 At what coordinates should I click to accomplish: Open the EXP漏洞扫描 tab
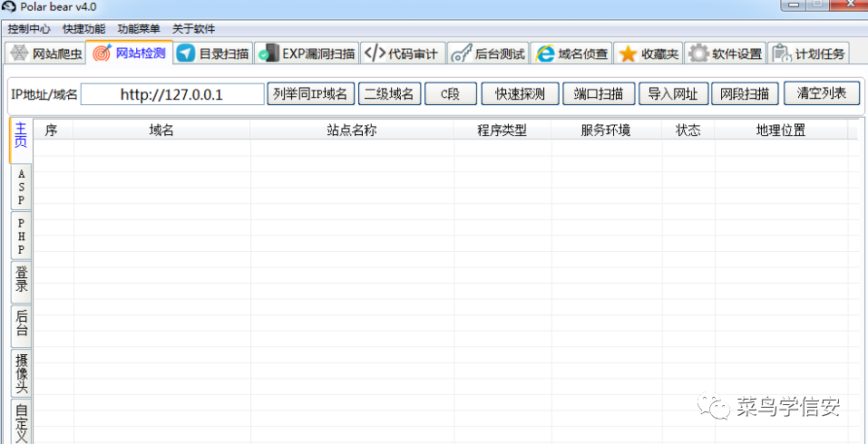(x=307, y=53)
